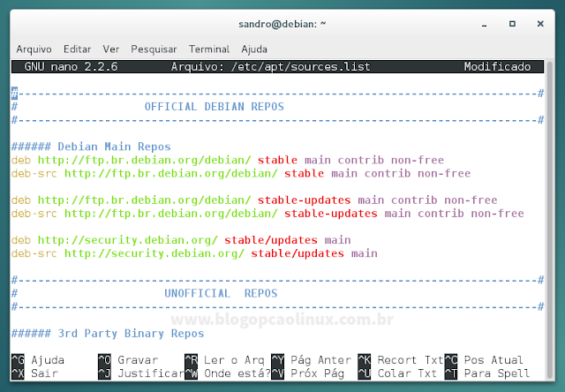Viewport: 565px width, 392px height.
Task: Click the ^R Ler o Arq shortcut
Action: [x=224, y=360]
